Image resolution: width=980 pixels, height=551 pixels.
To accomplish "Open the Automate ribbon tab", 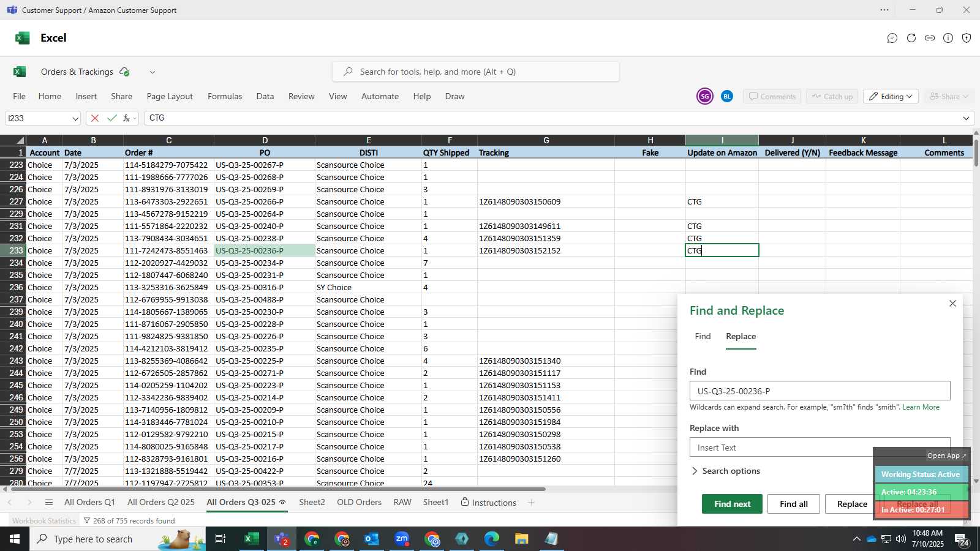I will (x=380, y=96).
